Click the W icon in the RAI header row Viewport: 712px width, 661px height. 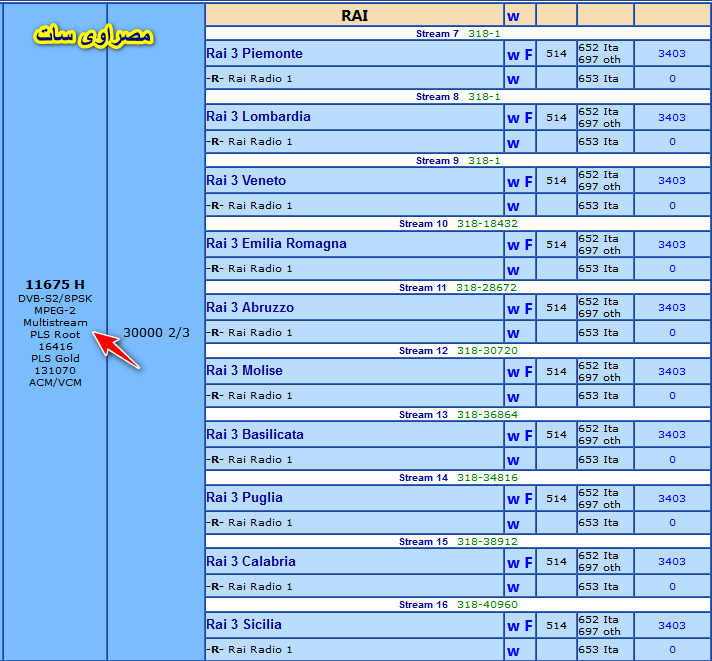pyautogui.click(x=513, y=17)
